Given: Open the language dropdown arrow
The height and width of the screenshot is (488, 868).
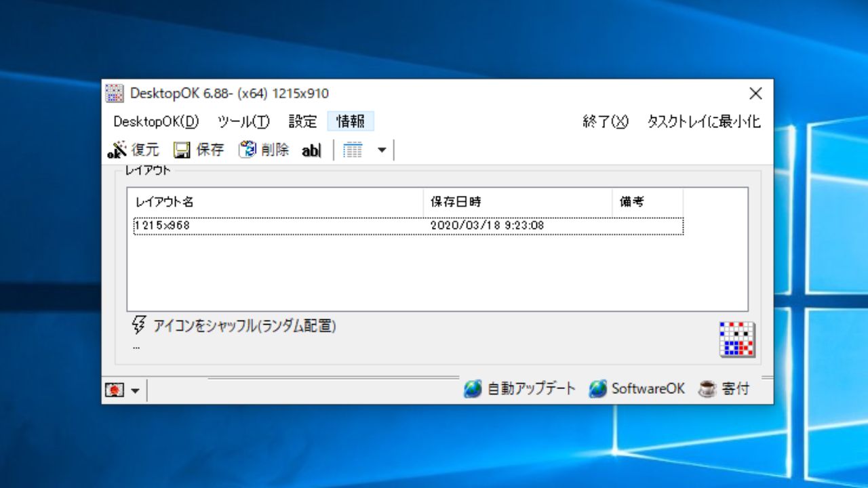Looking at the screenshot, I should 136,391.
